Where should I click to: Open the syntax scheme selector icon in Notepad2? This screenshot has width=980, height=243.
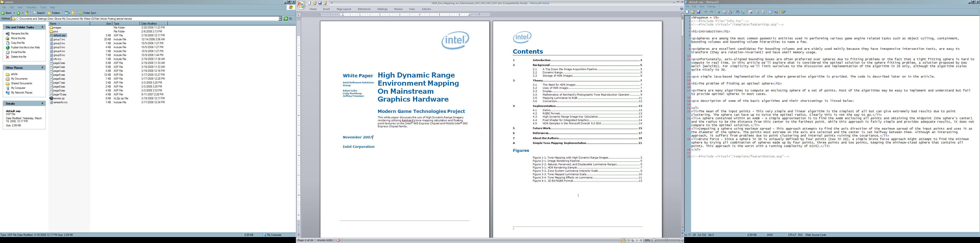[x=771, y=12]
